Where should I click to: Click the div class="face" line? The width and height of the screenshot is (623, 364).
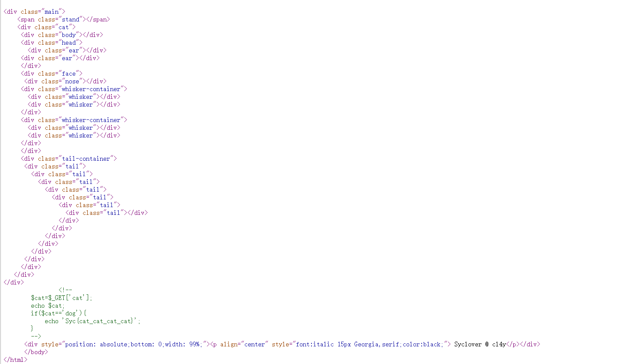(52, 73)
